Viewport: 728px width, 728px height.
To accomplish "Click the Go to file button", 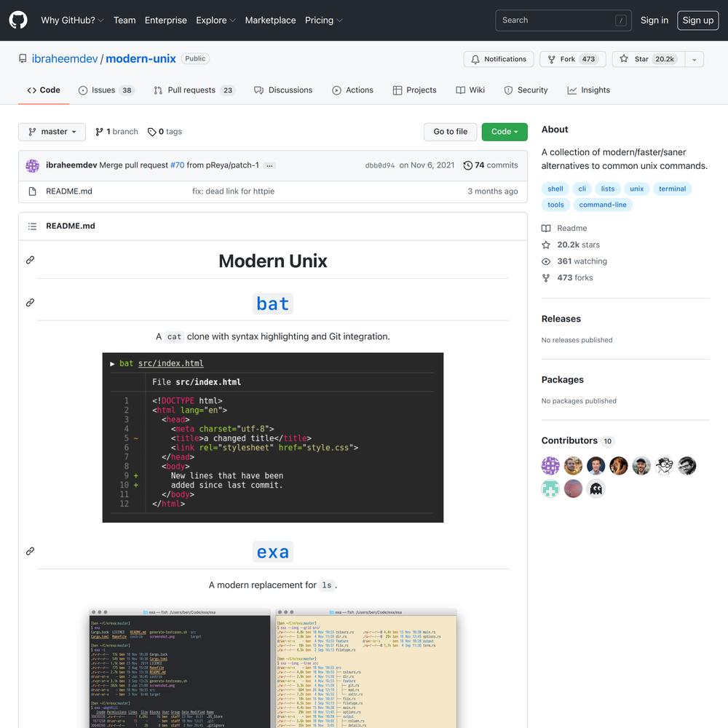I will [451, 132].
